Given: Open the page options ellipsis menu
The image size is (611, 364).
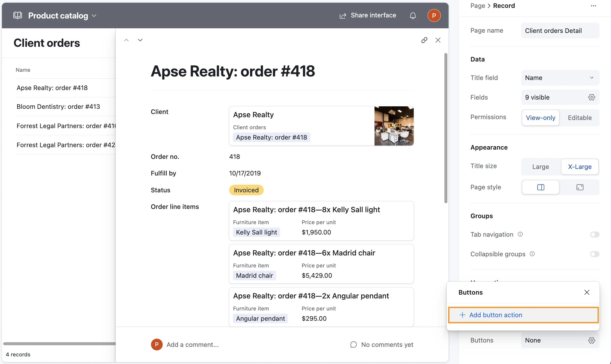Looking at the screenshot, I should coord(593,5).
